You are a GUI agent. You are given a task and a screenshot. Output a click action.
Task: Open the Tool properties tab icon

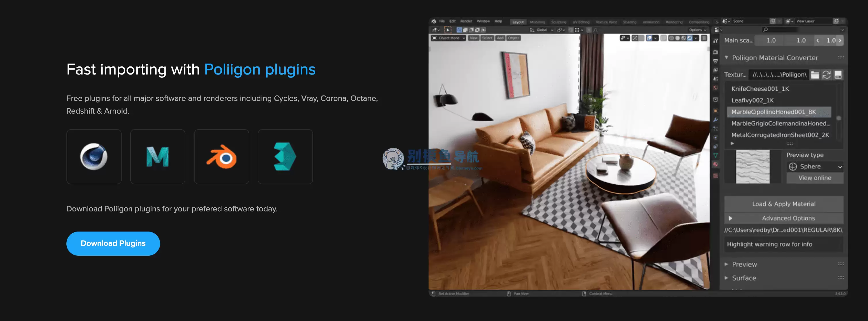(x=715, y=41)
